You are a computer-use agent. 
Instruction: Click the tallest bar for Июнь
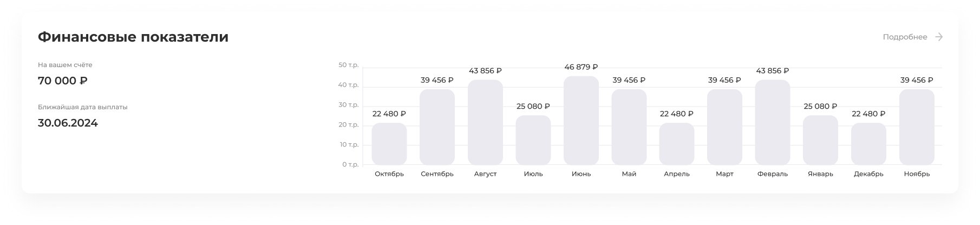[581, 121]
